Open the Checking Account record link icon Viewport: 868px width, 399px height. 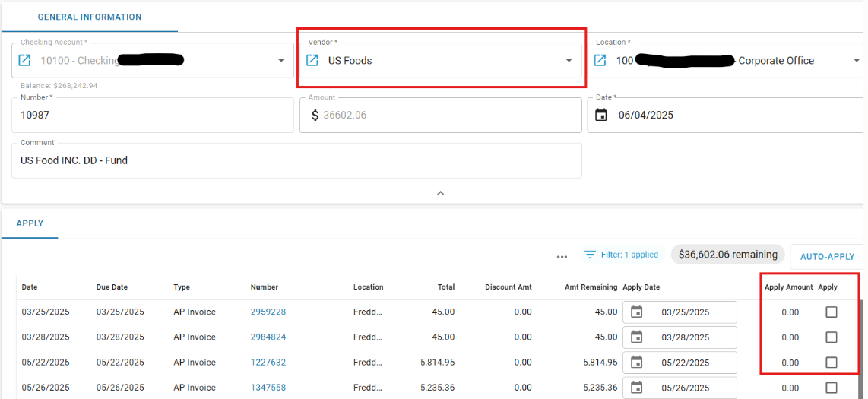tap(24, 60)
